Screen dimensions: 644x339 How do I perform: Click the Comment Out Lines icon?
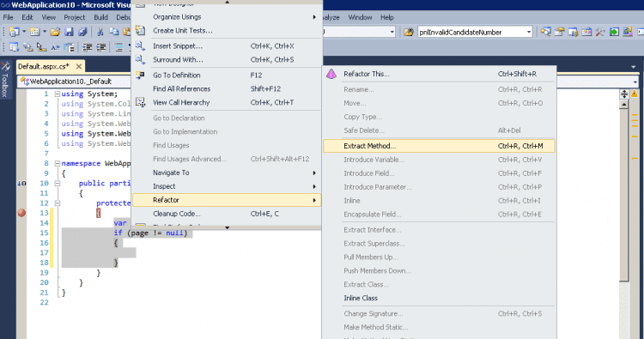click(x=119, y=47)
